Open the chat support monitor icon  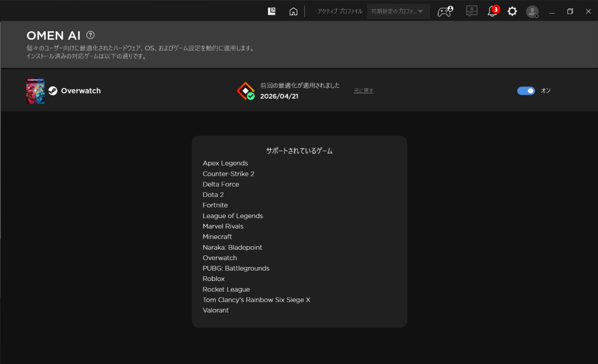472,11
